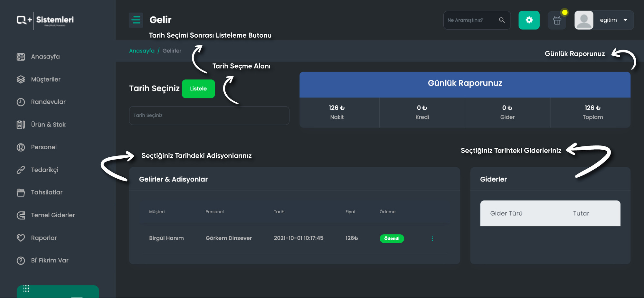This screenshot has height=298, width=644.
Task: Click the Bi' Fikrim Var question icon
Action: 21,261
